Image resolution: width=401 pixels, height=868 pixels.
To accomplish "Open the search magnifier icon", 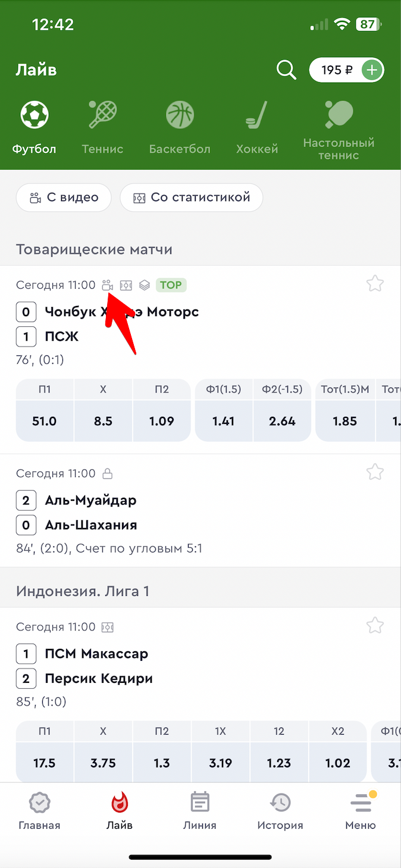I will [x=286, y=70].
